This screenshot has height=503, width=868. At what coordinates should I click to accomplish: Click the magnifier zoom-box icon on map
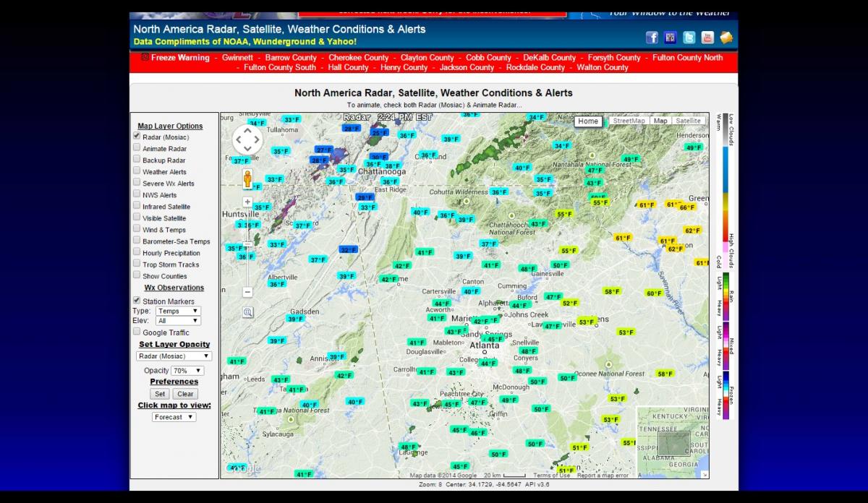pos(247,312)
